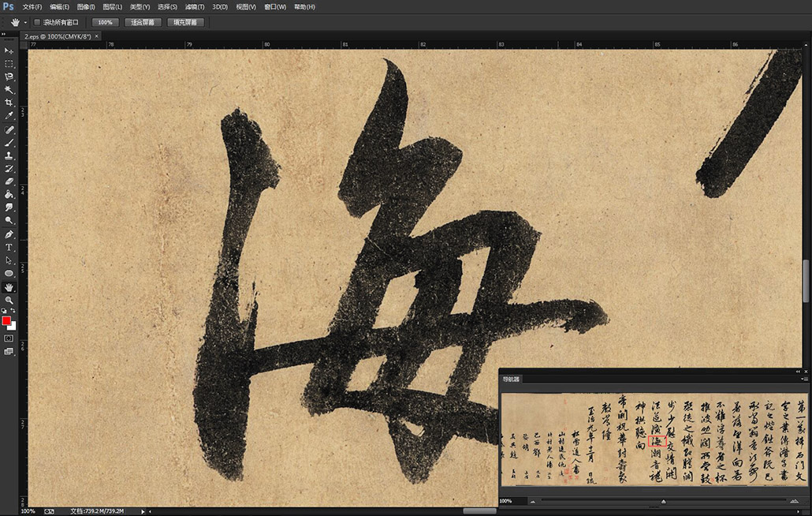Image resolution: width=812 pixels, height=516 pixels.
Task: Open the 类型(Y) menu
Action: tap(140, 7)
